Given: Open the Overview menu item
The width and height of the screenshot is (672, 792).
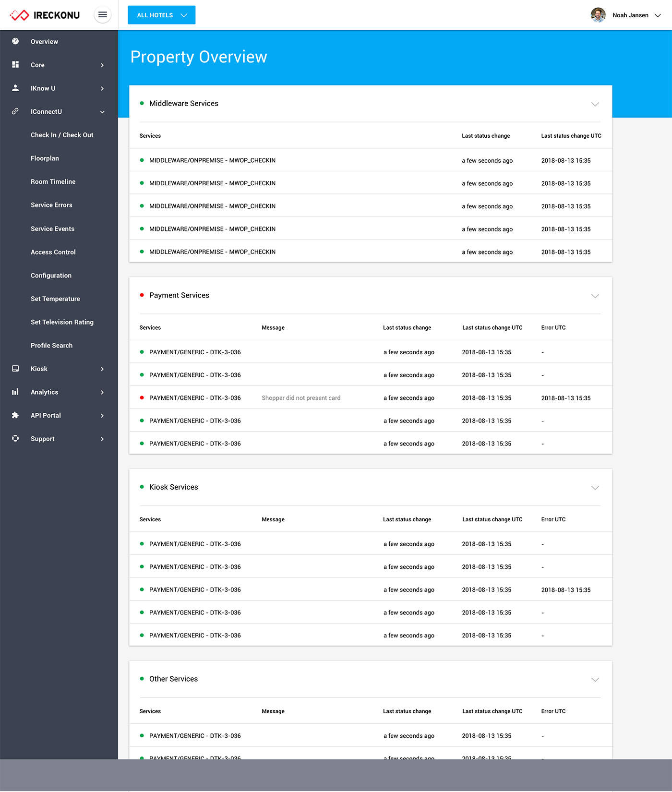Looking at the screenshot, I should (44, 42).
